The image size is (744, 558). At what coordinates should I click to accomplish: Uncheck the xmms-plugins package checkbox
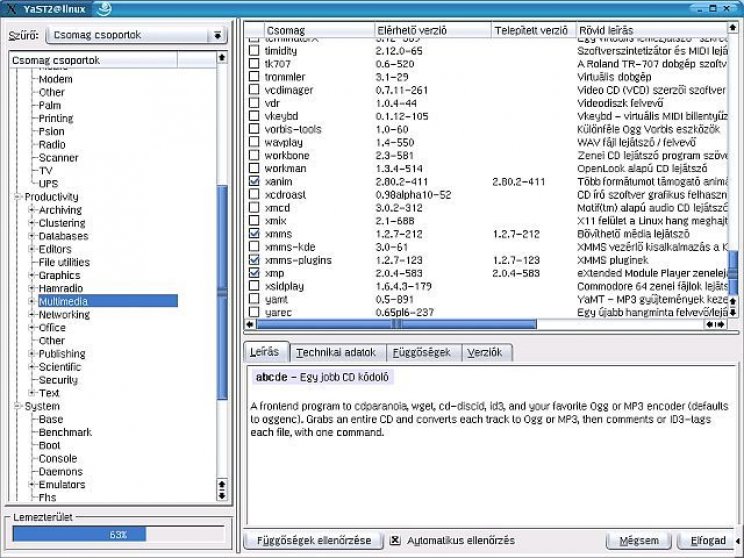pyautogui.click(x=254, y=260)
